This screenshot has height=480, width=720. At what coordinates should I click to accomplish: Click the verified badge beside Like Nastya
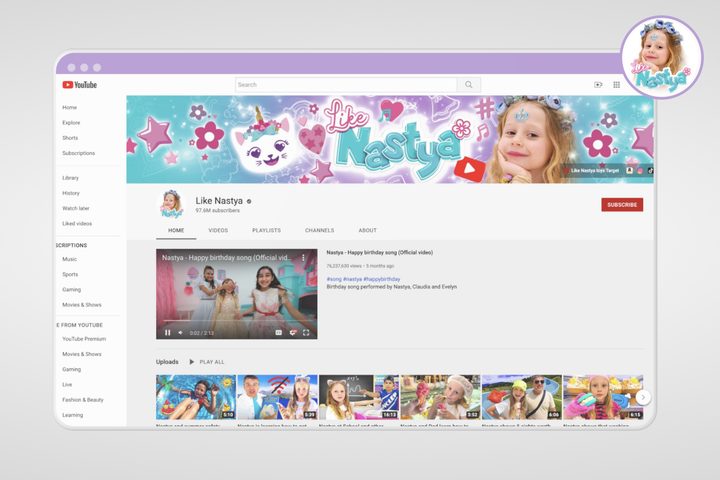click(249, 201)
